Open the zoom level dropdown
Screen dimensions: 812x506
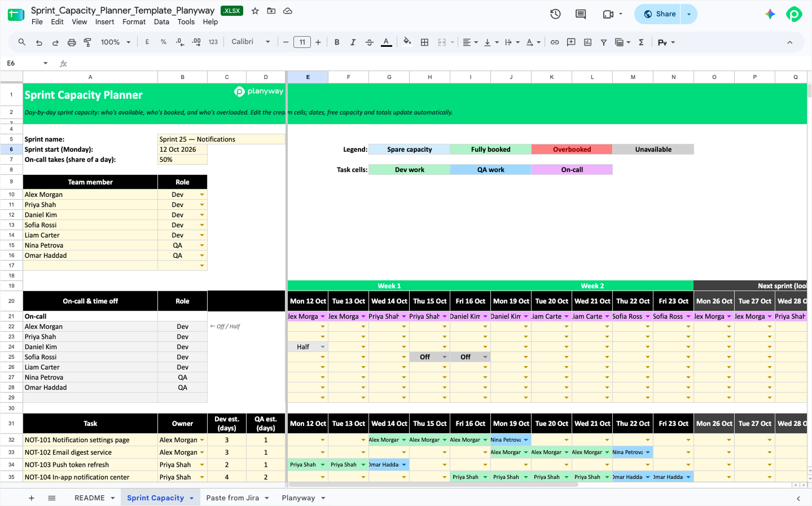(116, 42)
